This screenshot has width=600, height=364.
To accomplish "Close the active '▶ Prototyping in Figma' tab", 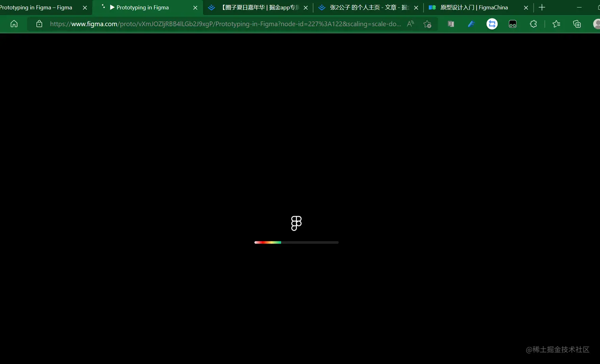I will click(x=195, y=8).
